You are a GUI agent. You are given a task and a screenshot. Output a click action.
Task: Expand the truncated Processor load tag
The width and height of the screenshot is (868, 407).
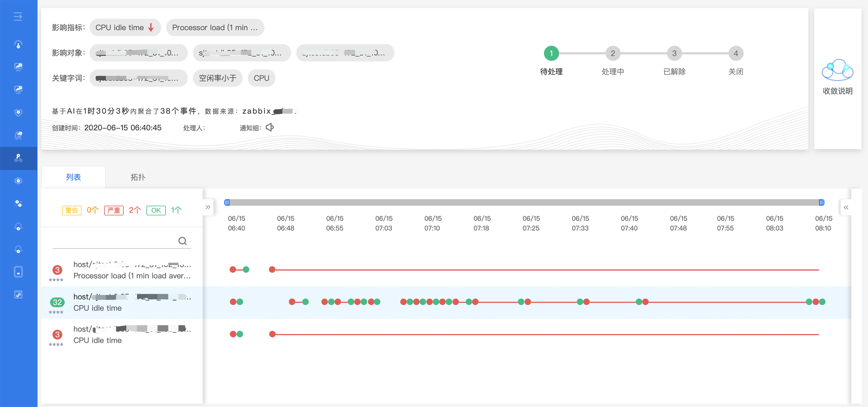click(x=215, y=28)
